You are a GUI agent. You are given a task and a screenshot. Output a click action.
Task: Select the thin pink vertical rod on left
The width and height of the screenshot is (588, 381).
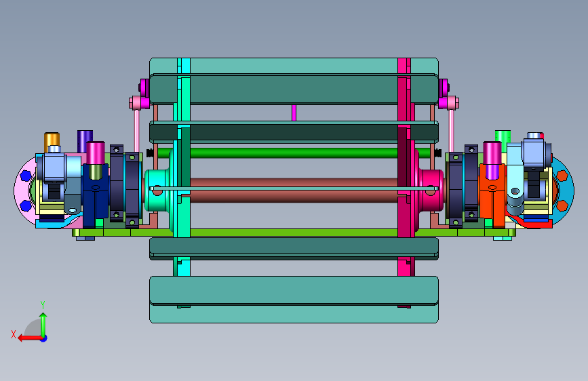point(137,130)
